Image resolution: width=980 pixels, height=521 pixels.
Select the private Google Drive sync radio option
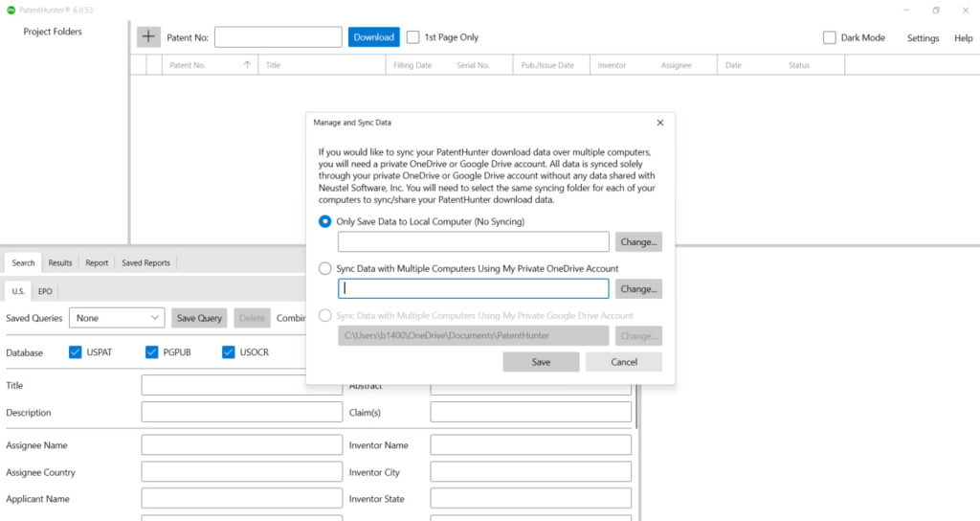pyautogui.click(x=325, y=315)
